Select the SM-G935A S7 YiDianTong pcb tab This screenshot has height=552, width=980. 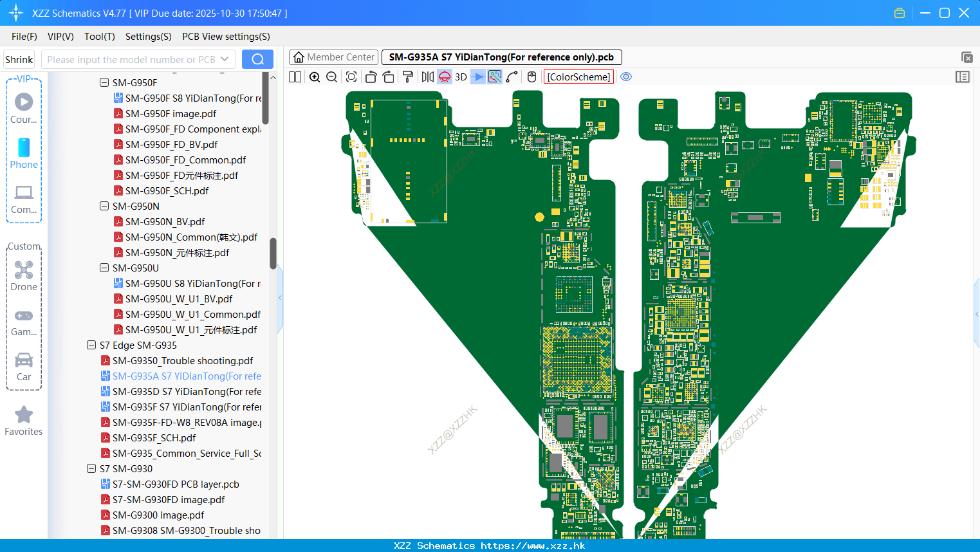pyautogui.click(x=502, y=57)
